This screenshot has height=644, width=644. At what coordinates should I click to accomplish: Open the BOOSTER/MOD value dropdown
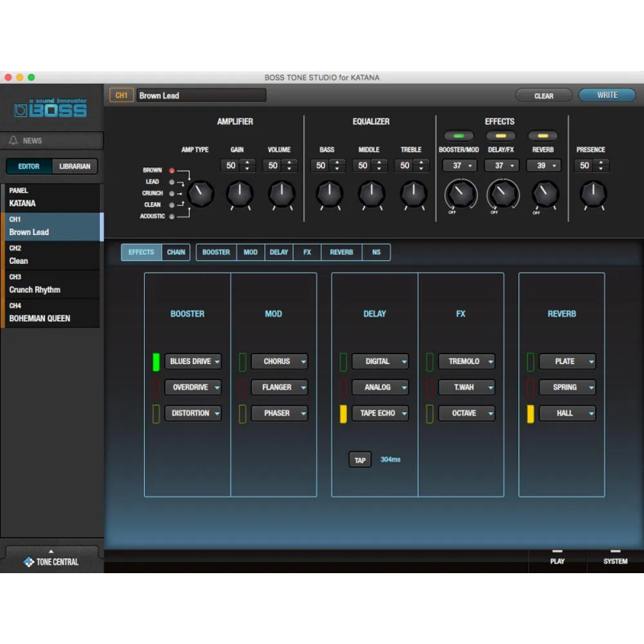click(x=460, y=166)
